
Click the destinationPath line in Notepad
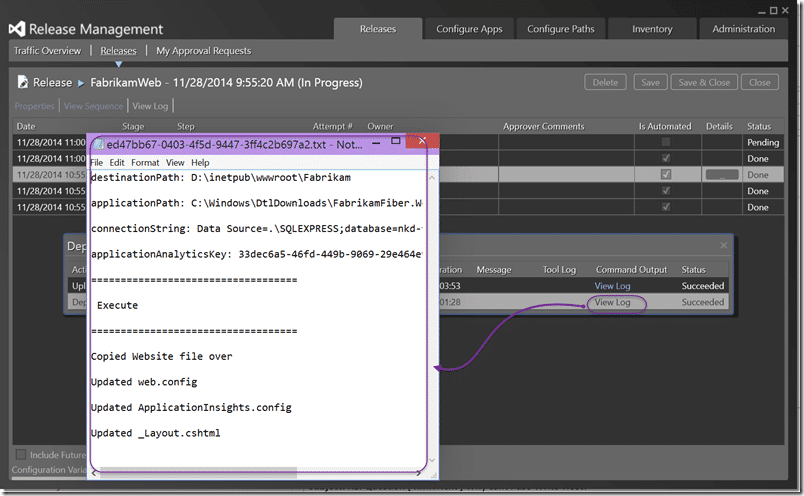(x=221, y=177)
